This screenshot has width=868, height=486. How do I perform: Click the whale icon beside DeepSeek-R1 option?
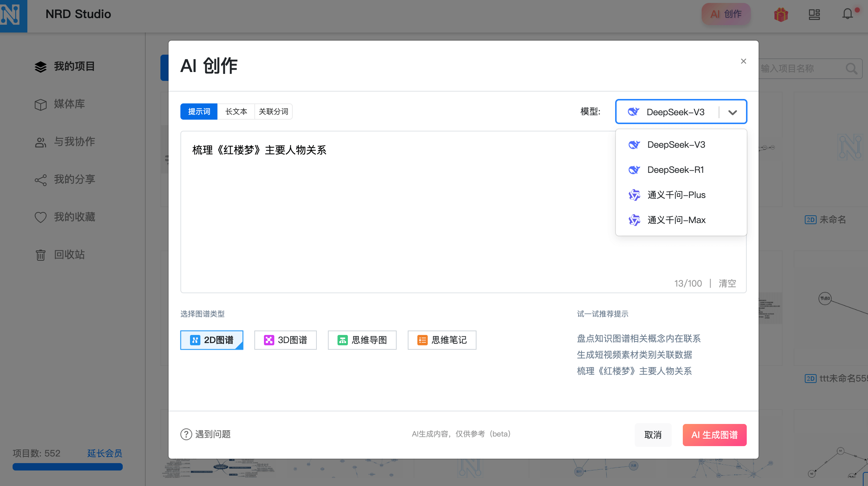[634, 170]
